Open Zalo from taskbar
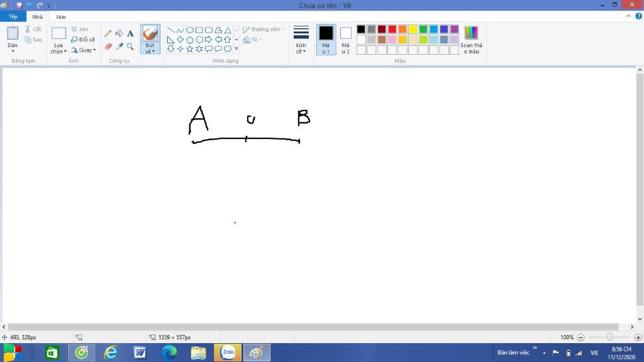The image size is (644, 362). point(228,353)
